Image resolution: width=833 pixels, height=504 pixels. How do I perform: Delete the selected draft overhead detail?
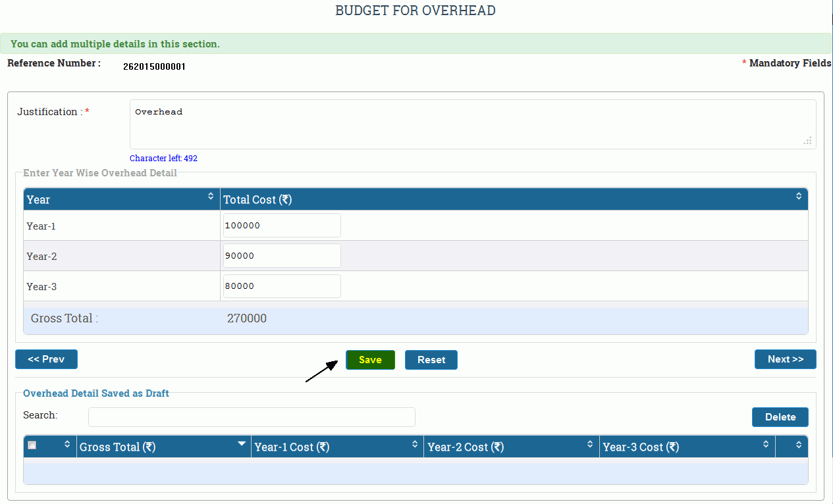pos(780,417)
